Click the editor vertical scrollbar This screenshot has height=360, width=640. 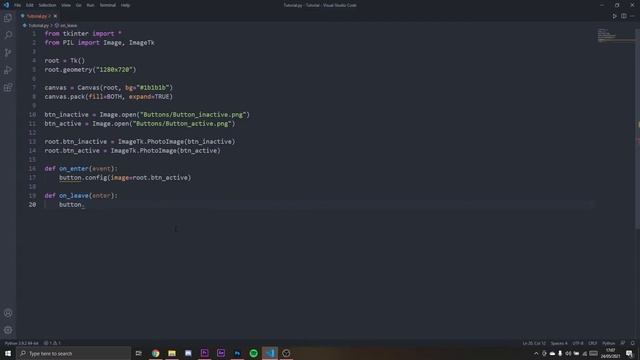tap(637, 129)
